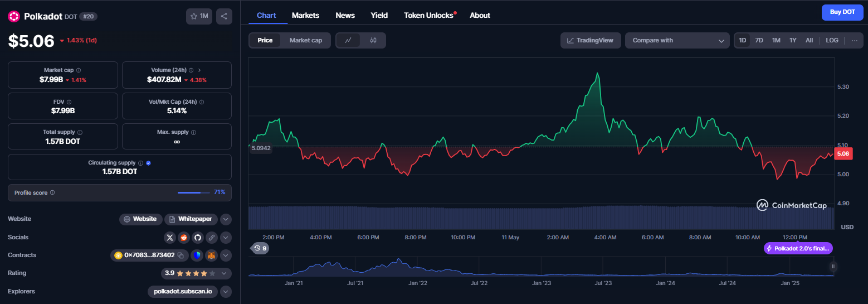Open the Volume (24h) arrow chevron
The image size is (868, 304).
point(199,70)
